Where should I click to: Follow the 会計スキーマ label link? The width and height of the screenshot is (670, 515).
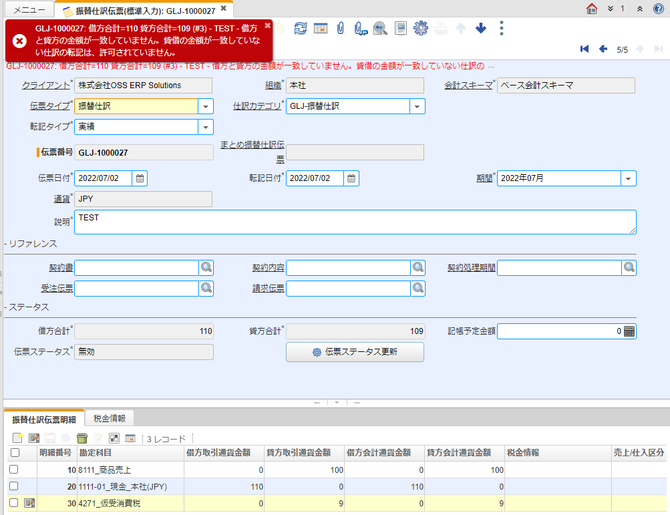pyautogui.click(x=468, y=85)
